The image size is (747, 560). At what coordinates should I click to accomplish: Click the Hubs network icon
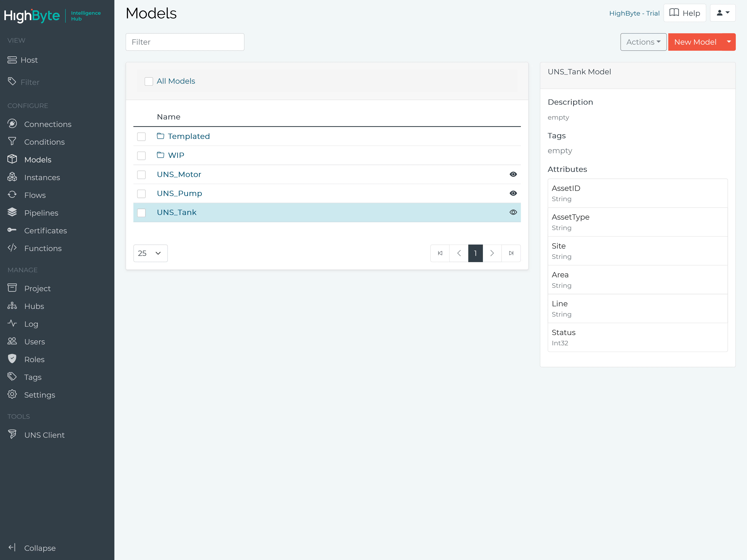pos(12,306)
